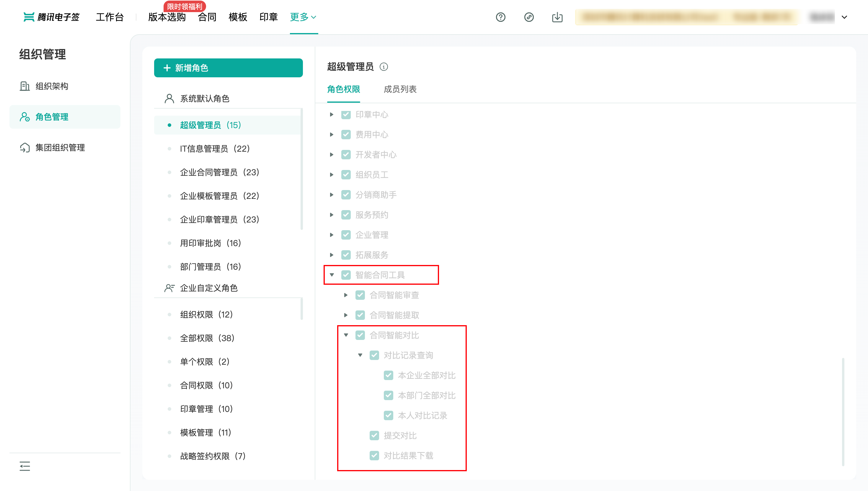Open the download center icon
The height and width of the screenshot is (491, 868).
(557, 17)
